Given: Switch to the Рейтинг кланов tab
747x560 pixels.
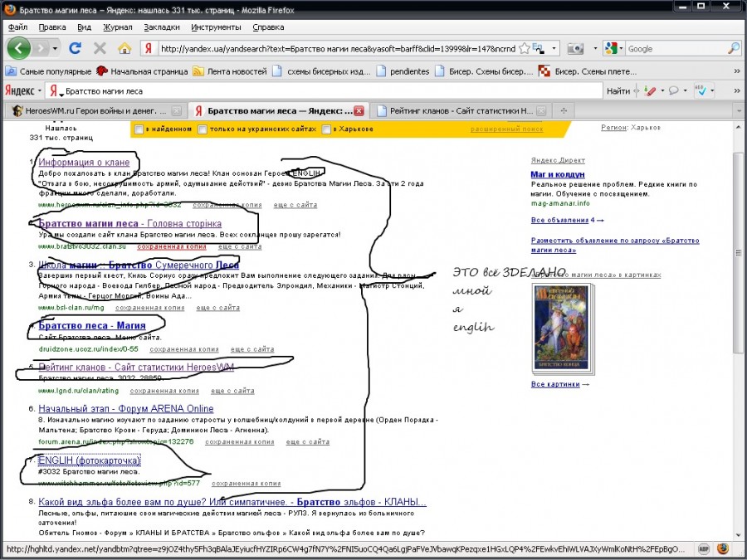Looking at the screenshot, I should (x=461, y=111).
